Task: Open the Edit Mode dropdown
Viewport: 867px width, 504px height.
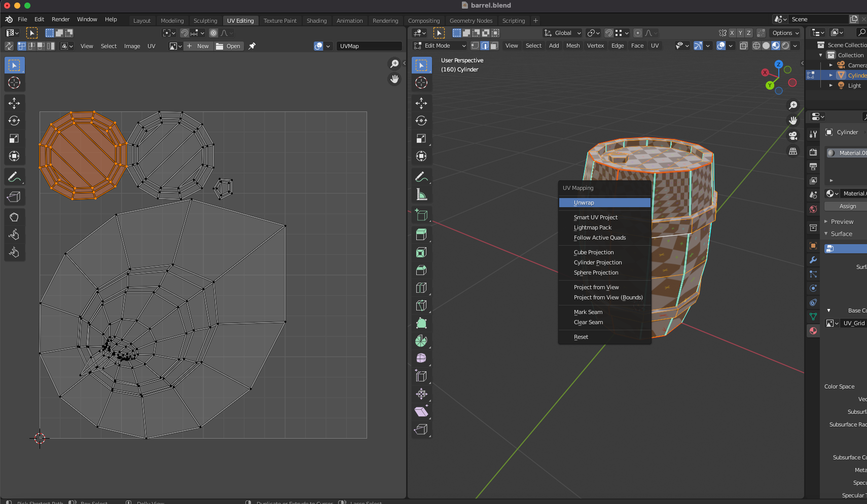Action: [440, 46]
